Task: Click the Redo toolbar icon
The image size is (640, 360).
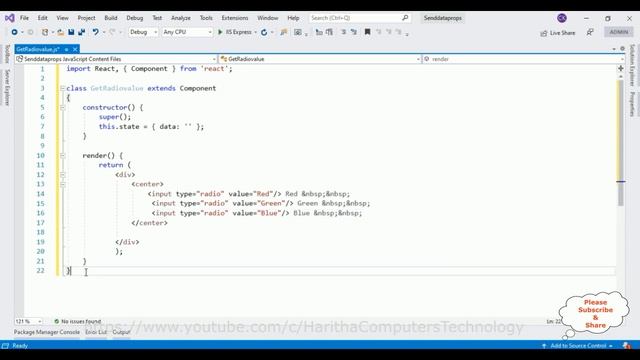Action: tap(113, 32)
